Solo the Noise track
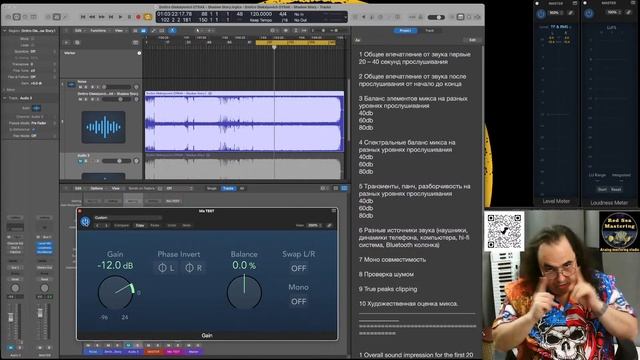 86,87
